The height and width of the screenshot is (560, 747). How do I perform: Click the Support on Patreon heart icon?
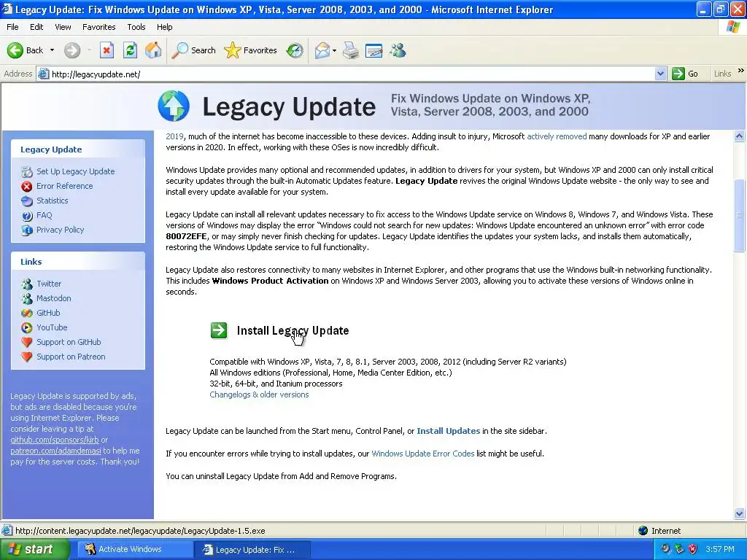coord(27,357)
